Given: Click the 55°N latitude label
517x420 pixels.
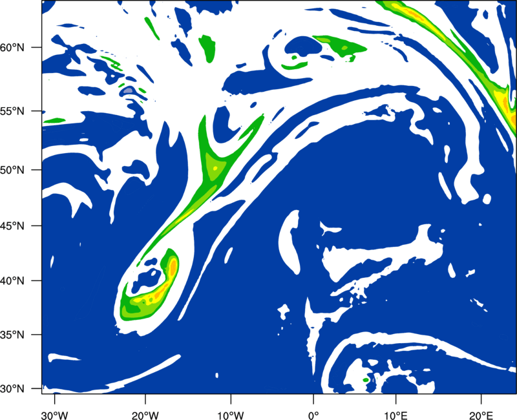Looking at the screenshot, I should point(12,111).
